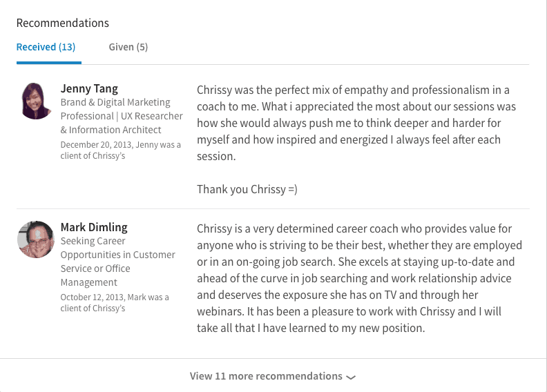547x392 pixels.
Task: Click "Service or Office" in Mark's headline
Action: tap(95, 268)
